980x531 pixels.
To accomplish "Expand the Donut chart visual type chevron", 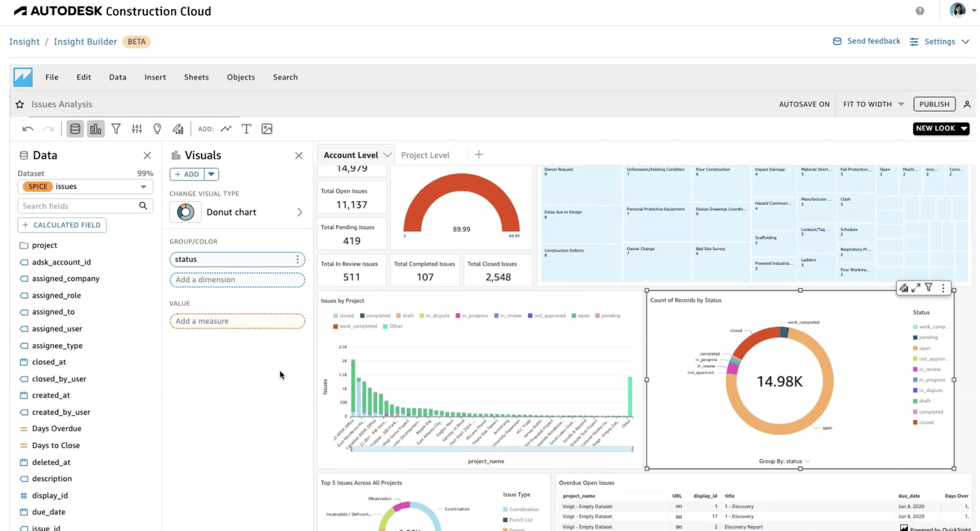I will 300,212.
